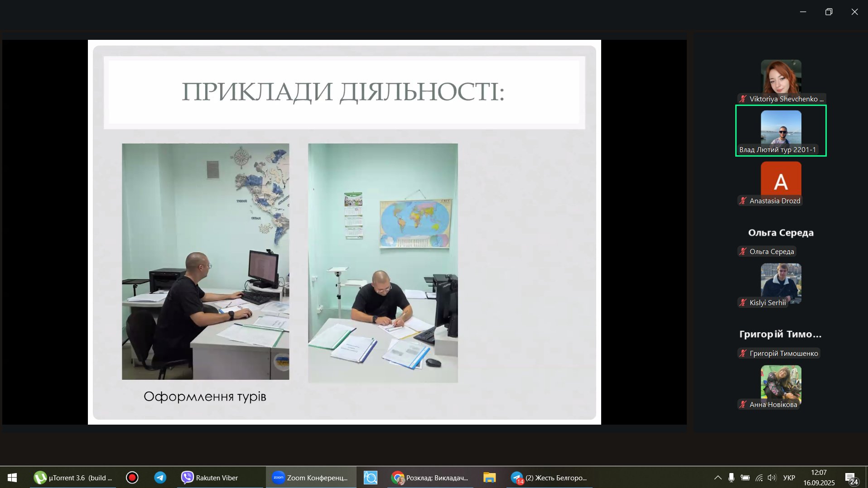The width and height of the screenshot is (868, 488).
Task: Open File Explorer from the taskbar
Action: pos(489,478)
